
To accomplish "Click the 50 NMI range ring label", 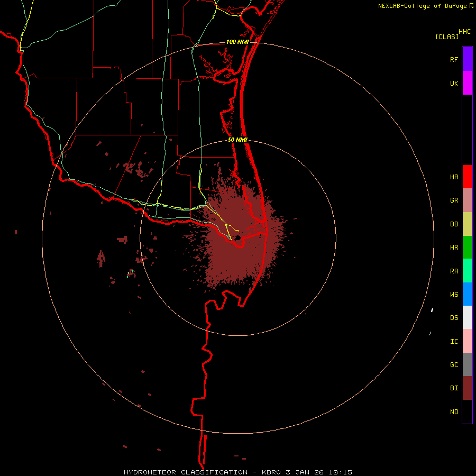I will coord(237,140).
